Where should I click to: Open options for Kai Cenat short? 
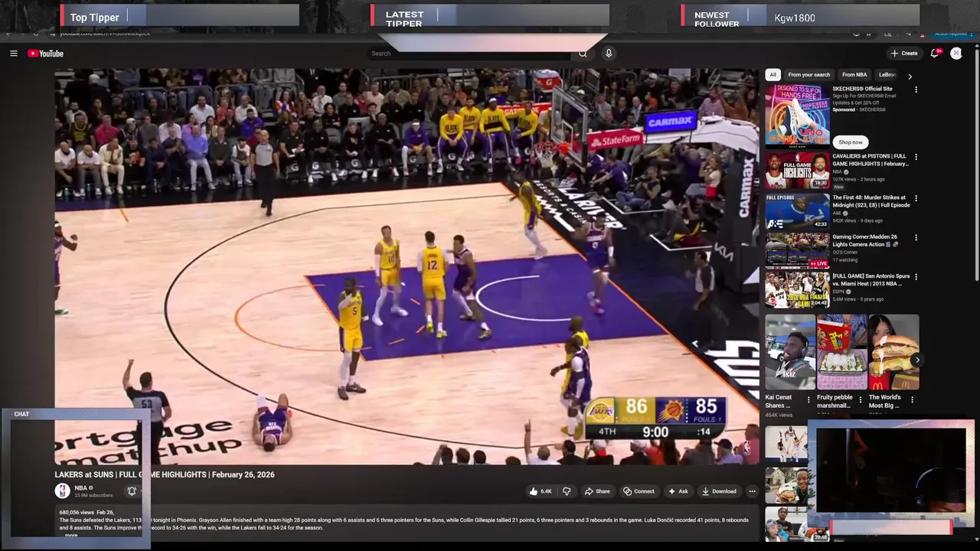808,399
